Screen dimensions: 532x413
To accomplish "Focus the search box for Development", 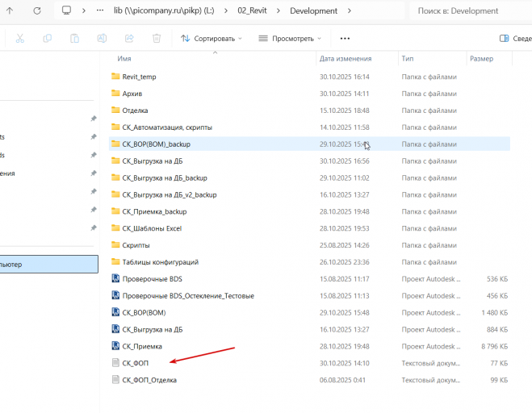I will click(471, 10).
